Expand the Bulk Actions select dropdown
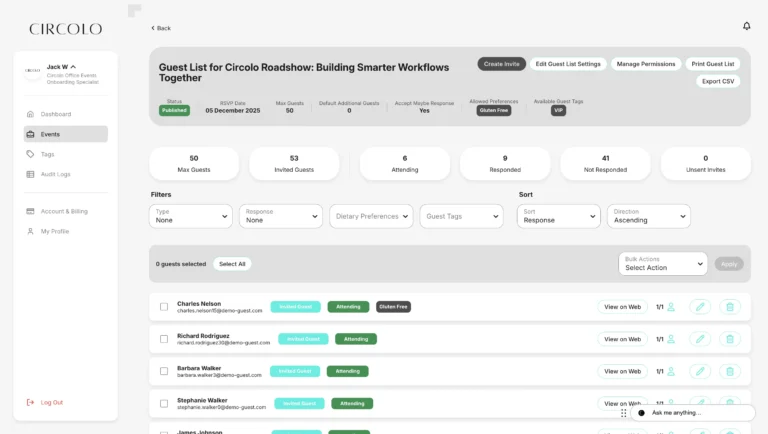The image size is (768, 434). pos(662,264)
